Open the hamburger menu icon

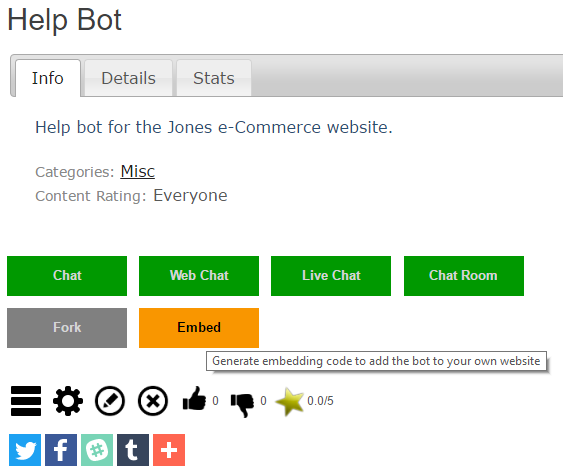pos(26,401)
